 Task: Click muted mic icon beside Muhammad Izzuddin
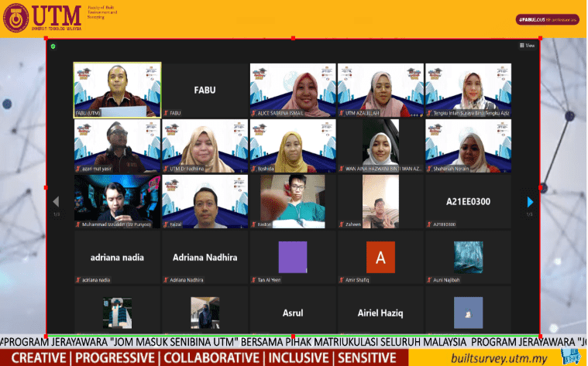click(78, 224)
